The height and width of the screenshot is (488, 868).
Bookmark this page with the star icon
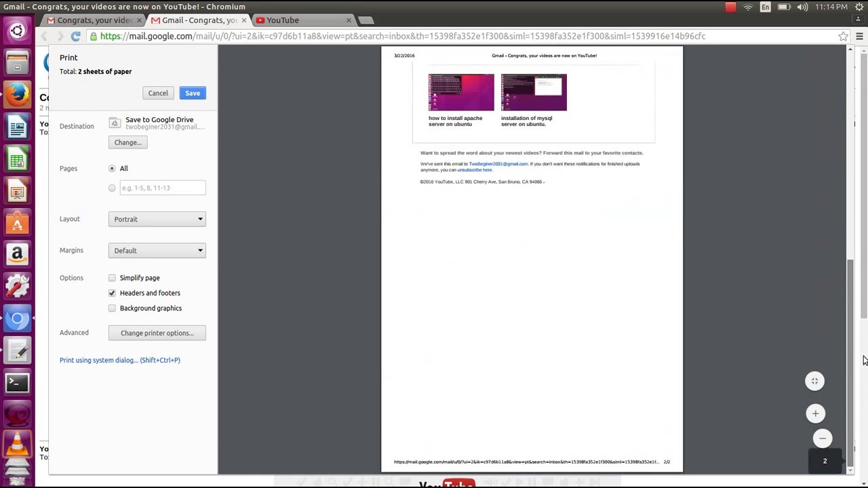tap(843, 36)
